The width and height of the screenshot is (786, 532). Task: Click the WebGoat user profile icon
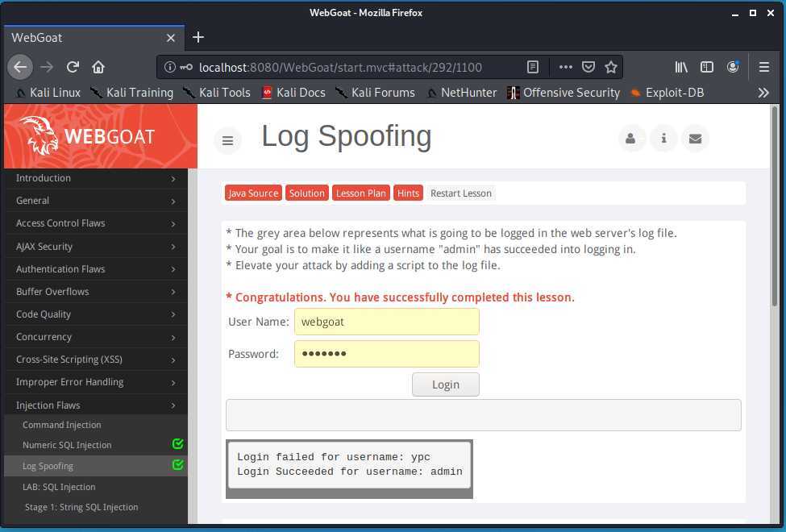pos(630,139)
